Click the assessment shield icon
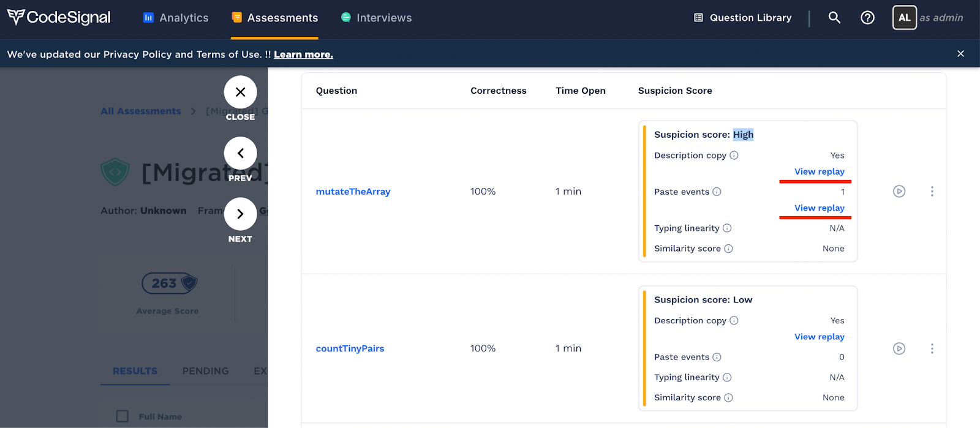Image resolution: width=980 pixels, height=428 pixels. (115, 172)
